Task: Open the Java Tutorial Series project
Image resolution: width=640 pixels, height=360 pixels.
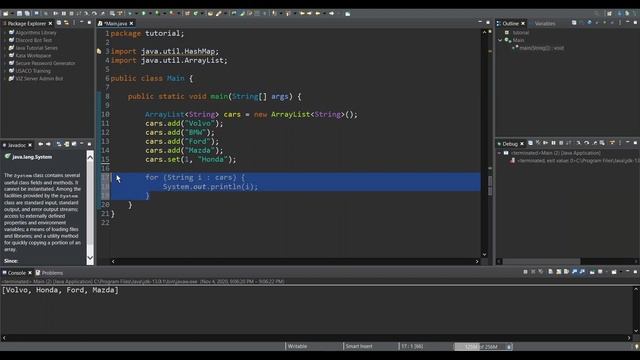Action: (36, 48)
